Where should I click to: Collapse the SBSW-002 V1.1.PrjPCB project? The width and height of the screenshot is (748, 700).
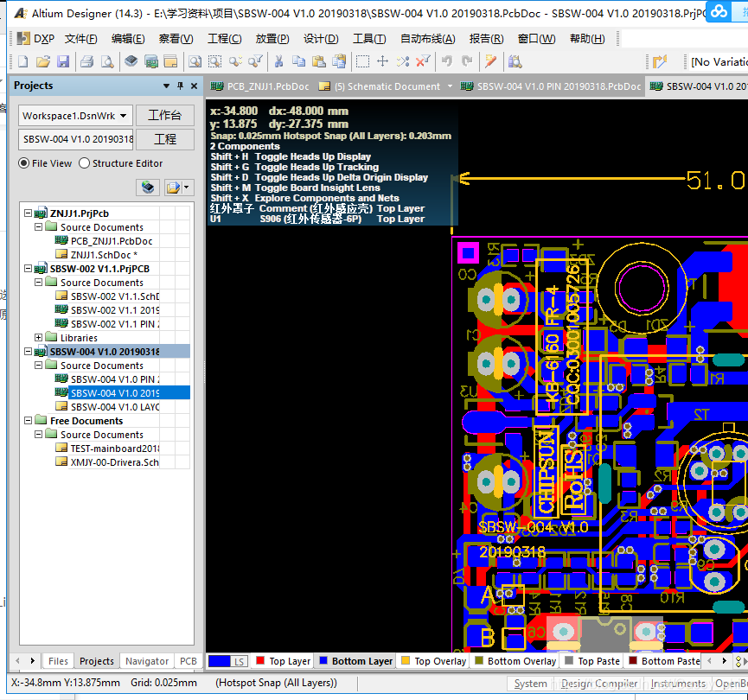tap(29, 269)
